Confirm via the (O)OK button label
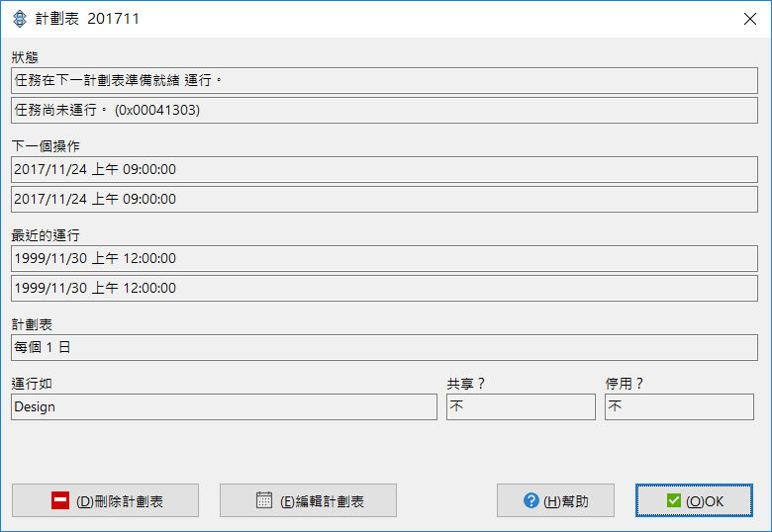Image resolution: width=772 pixels, height=532 pixels. [x=705, y=501]
